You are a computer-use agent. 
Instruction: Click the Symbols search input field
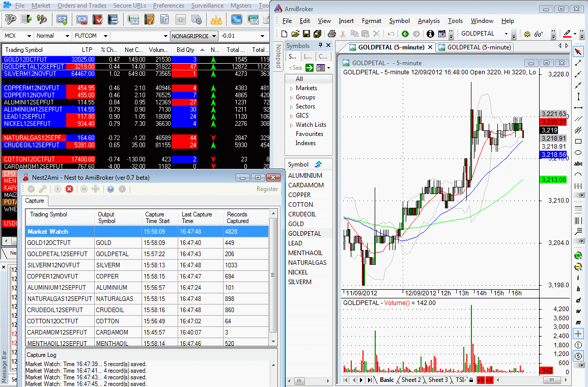pyautogui.click(x=295, y=68)
